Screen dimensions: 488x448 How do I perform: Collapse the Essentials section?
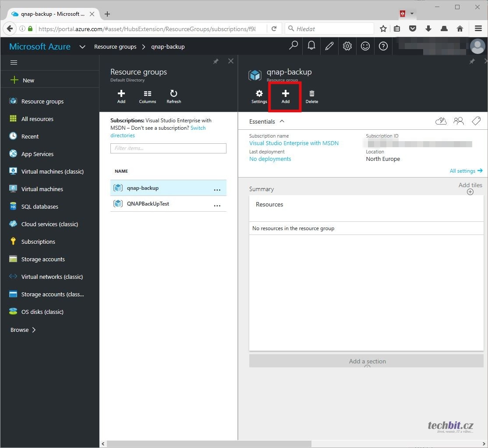click(282, 121)
